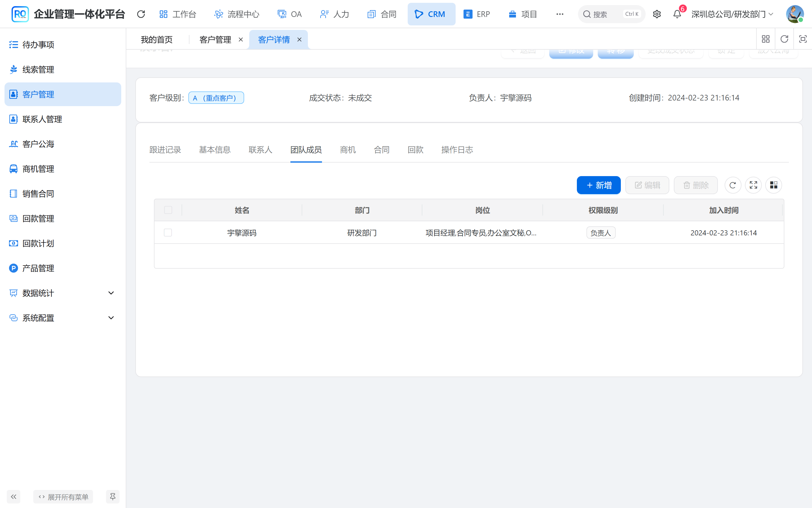Open 产品管理 in the sidebar
Image resolution: width=812 pixels, height=508 pixels.
click(x=63, y=268)
